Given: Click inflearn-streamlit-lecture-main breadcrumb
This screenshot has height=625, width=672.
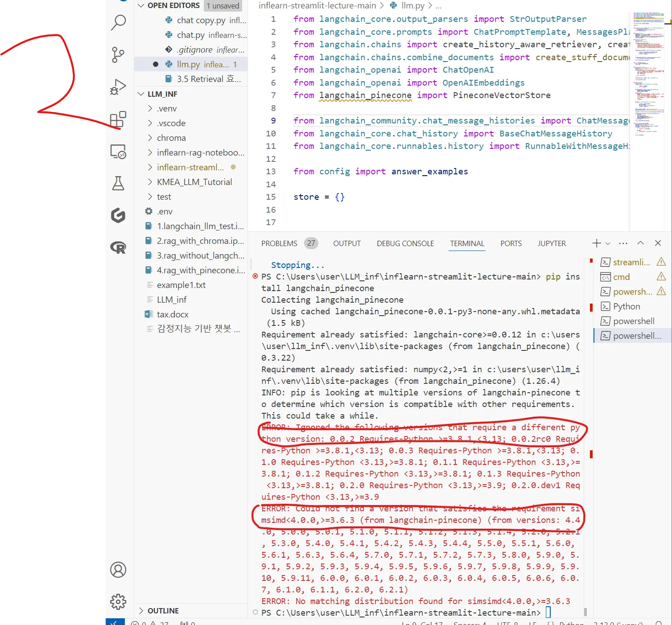Looking at the screenshot, I should (317, 5).
